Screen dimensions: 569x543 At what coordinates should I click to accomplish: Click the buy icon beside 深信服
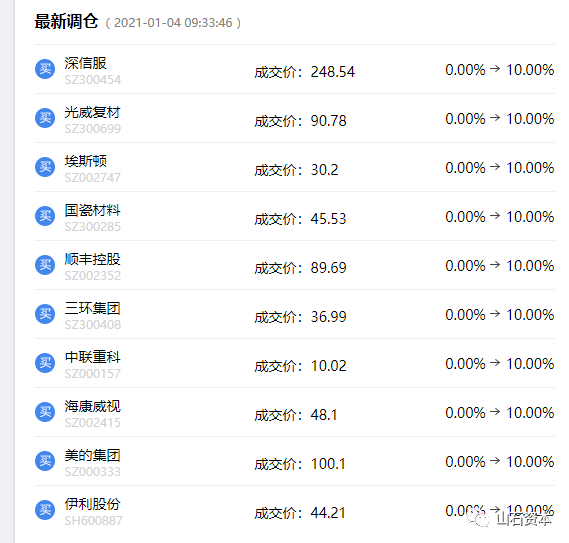click(45, 69)
